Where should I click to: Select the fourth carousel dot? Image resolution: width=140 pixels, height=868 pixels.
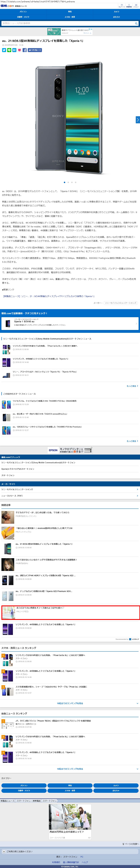pyautogui.click(x=76, y=182)
